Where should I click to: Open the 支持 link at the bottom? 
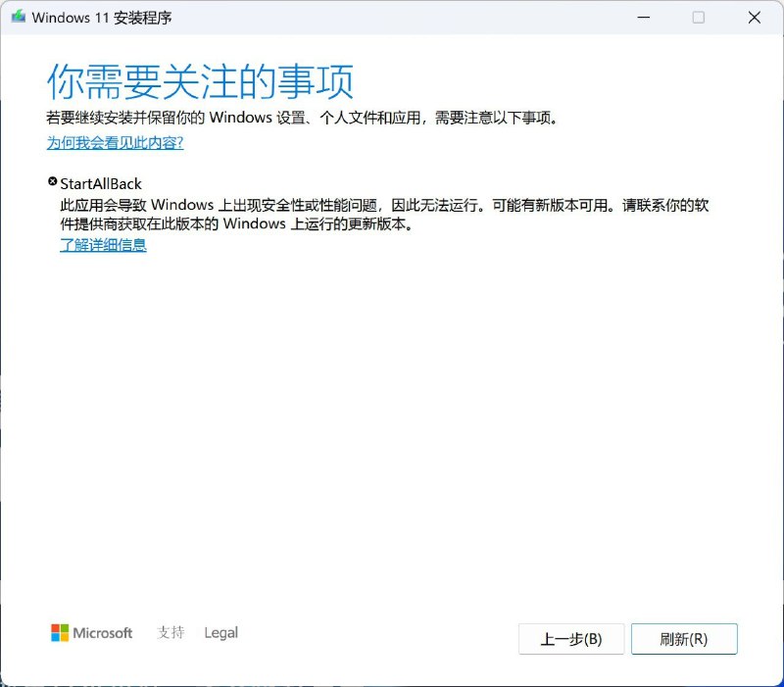coord(172,633)
